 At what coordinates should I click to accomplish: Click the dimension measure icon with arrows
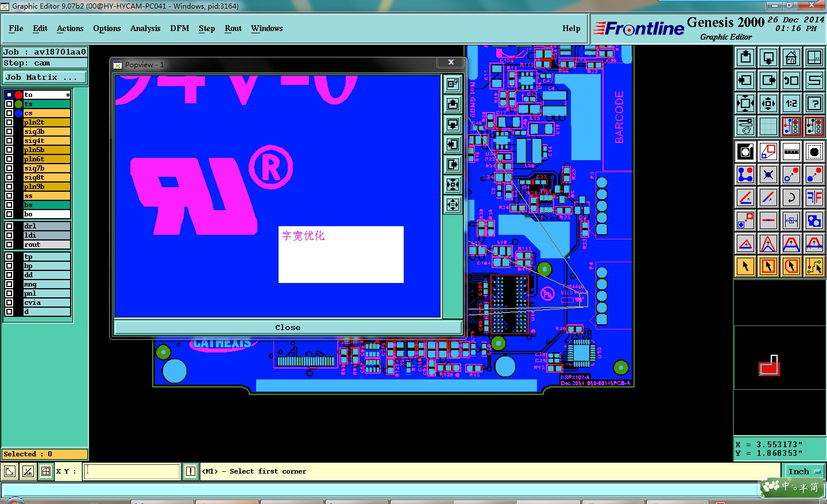pyautogui.click(x=791, y=220)
